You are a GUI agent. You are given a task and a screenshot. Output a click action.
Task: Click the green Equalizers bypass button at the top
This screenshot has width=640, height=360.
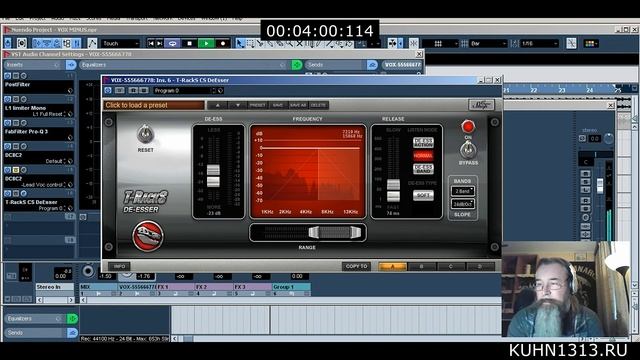pos(297,65)
